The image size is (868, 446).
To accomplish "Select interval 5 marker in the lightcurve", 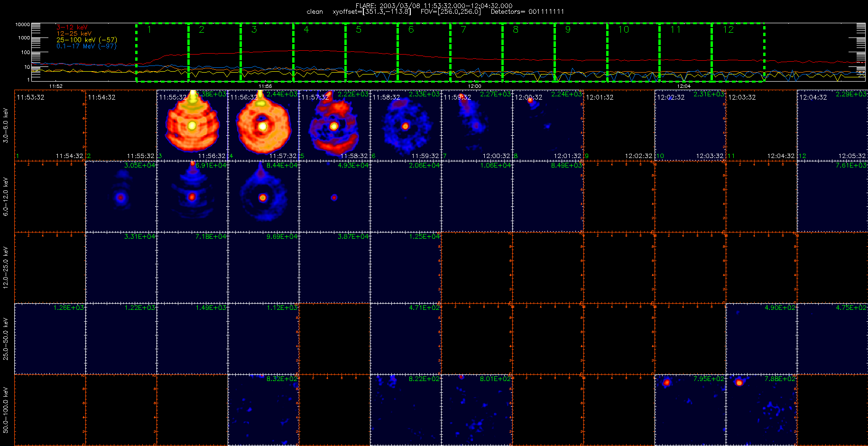I will [359, 29].
